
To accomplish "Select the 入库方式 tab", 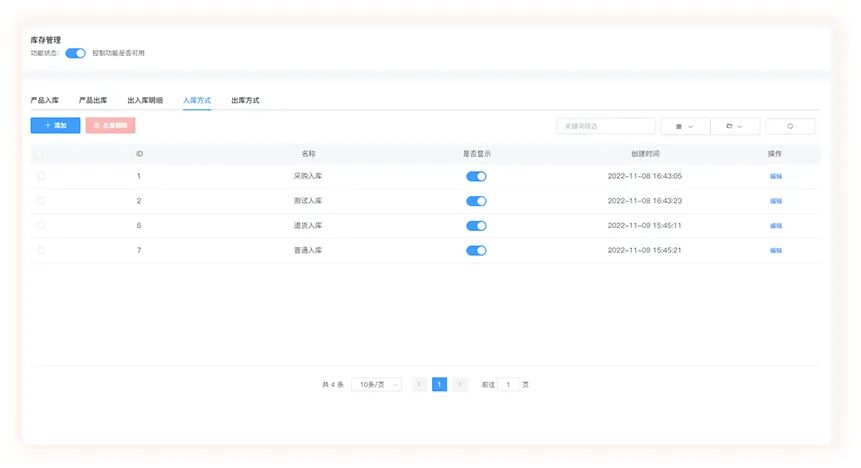I will point(197,100).
